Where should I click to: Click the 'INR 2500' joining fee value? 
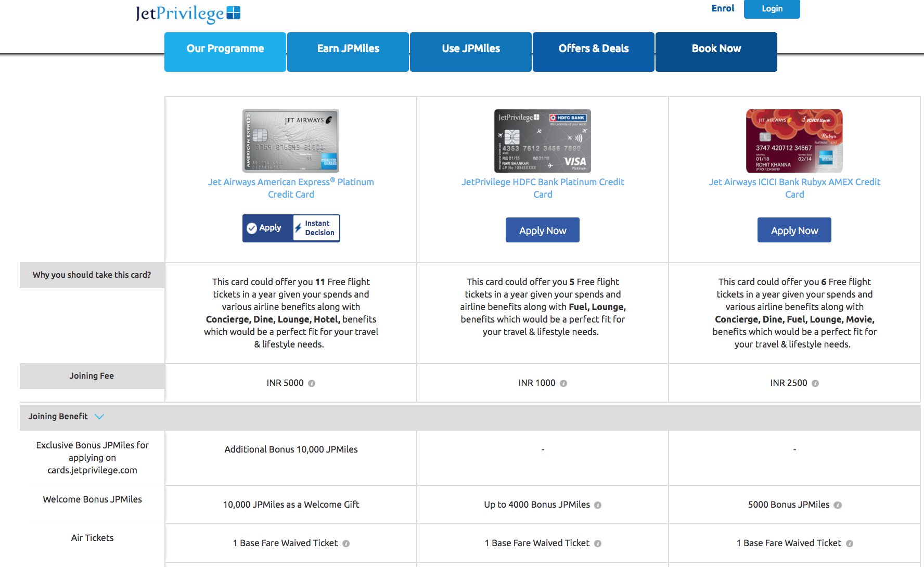[x=789, y=383]
